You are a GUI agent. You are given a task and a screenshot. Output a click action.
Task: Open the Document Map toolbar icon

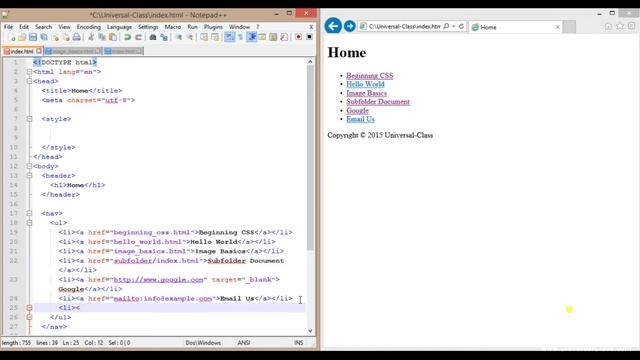point(273,37)
